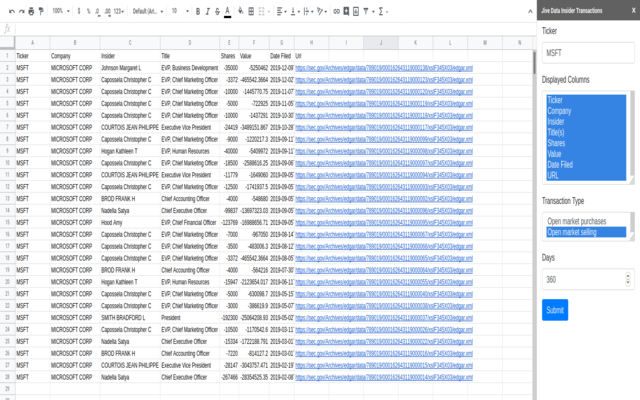Select the 'Shares' header cell
This screenshot has height=400, width=640.
(229, 56)
